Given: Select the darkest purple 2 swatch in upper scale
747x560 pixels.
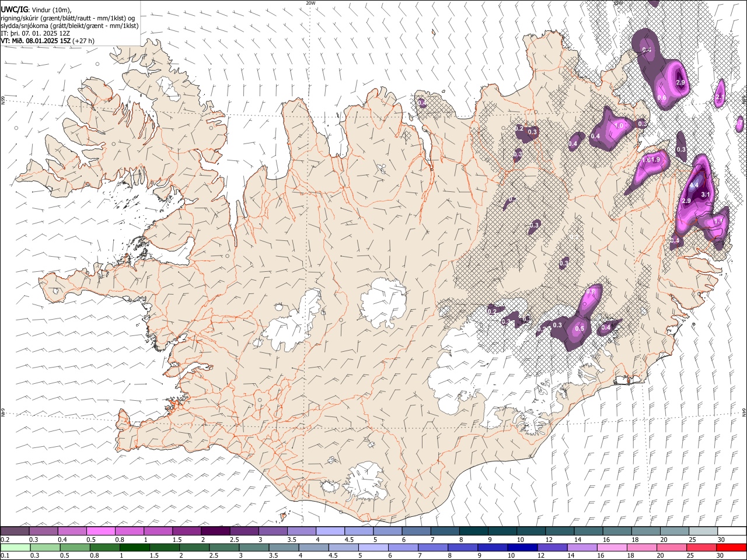Looking at the screenshot, I should point(215,531).
